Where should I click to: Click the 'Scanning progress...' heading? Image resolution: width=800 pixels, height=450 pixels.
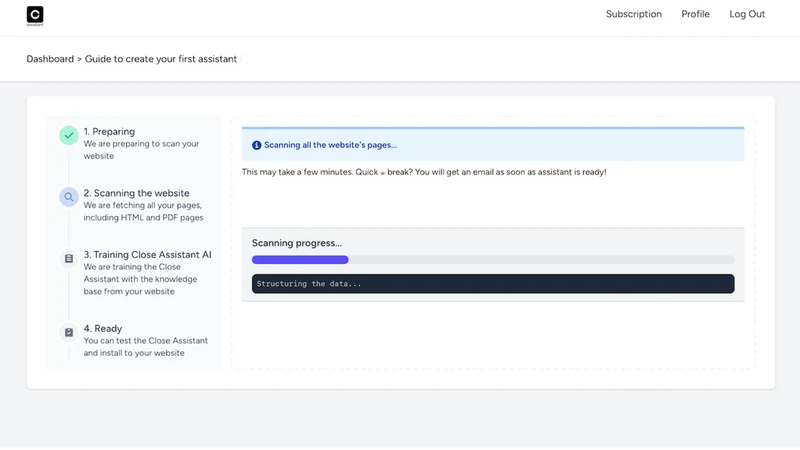(x=296, y=243)
